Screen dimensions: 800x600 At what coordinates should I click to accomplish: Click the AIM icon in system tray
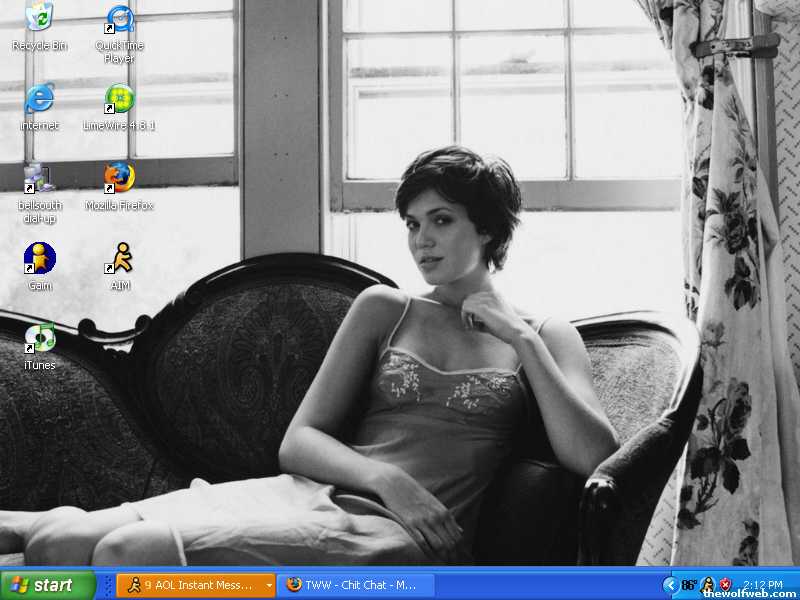708,585
